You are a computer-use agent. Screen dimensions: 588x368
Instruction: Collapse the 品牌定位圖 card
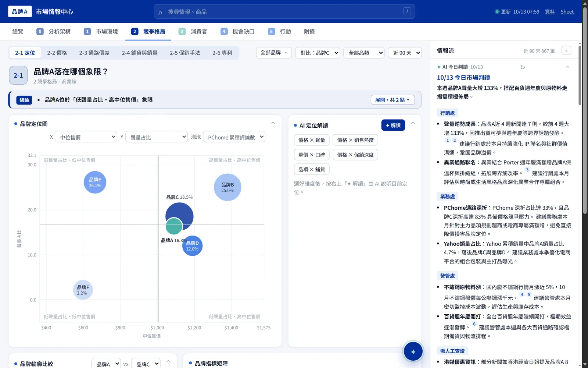pyautogui.click(x=273, y=123)
